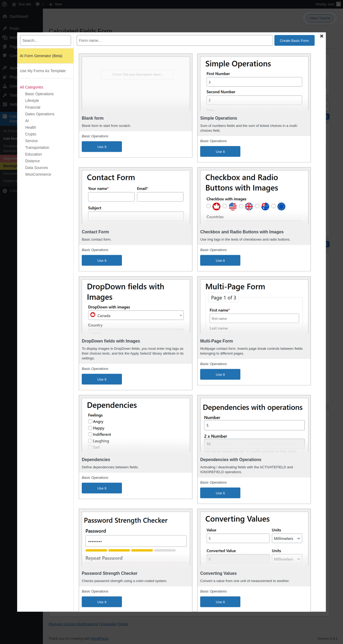Open Dashboard menu icon in sidebar
The image size is (343, 644).
[x=5, y=16]
